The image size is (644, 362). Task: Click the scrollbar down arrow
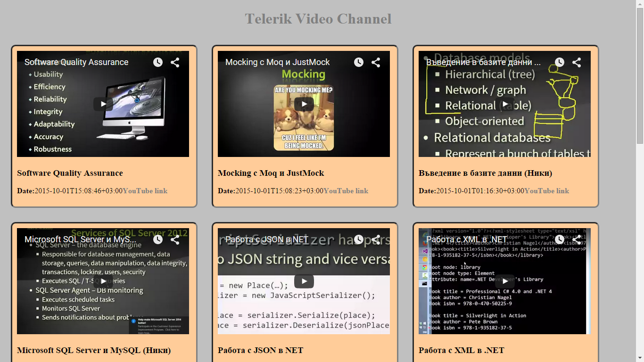[x=640, y=358]
